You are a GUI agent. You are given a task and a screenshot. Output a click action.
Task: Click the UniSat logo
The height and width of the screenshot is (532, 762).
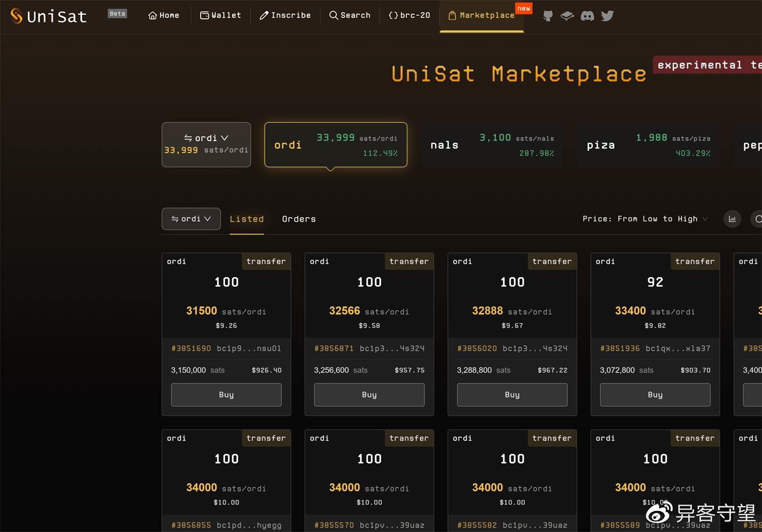[49, 16]
